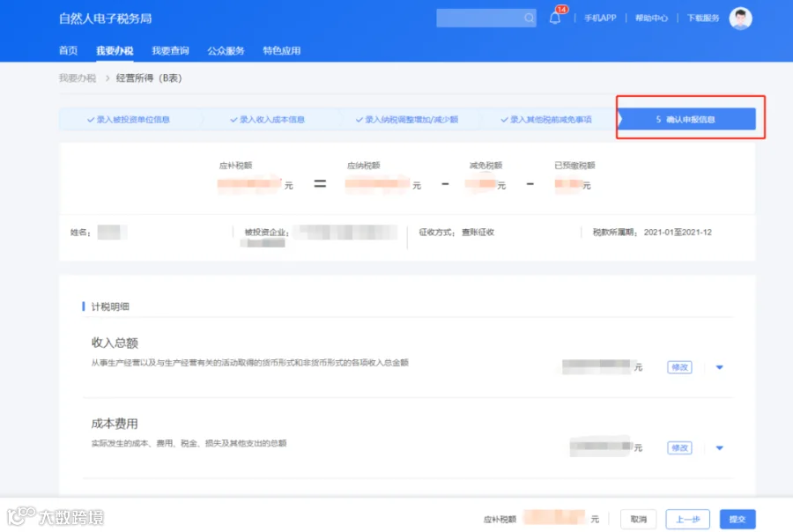Open the user avatar profile menu

pyautogui.click(x=740, y=18)
